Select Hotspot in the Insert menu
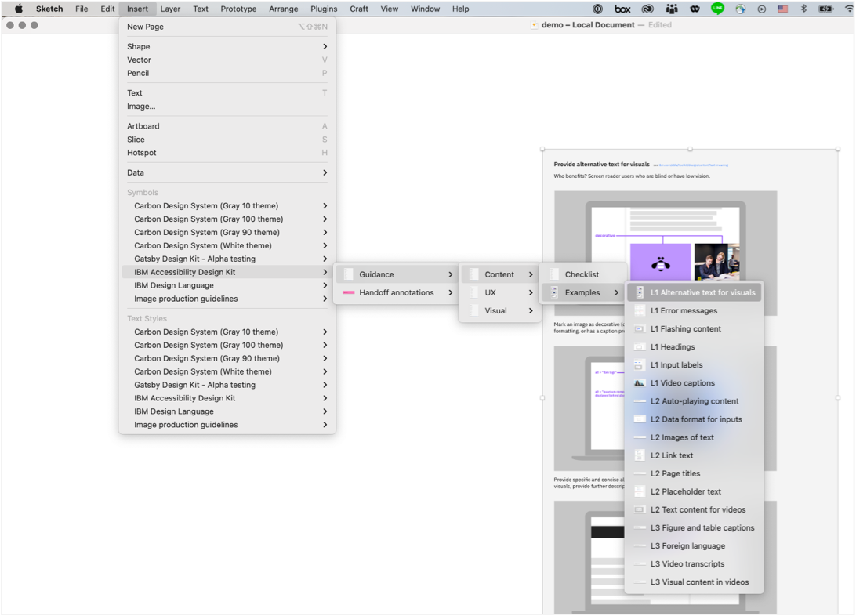Viewport: 856px width, 616px height. pos(227,153)
